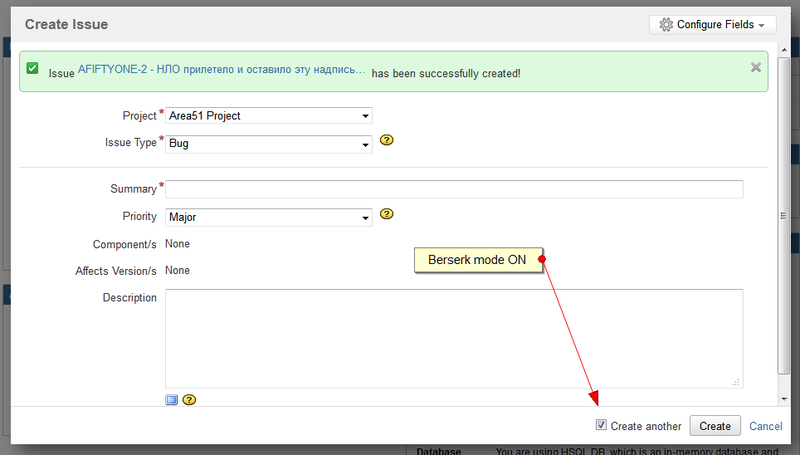The image size is (800, 455).
Task: Click into the Summary input field
Action: click(454, 189)
